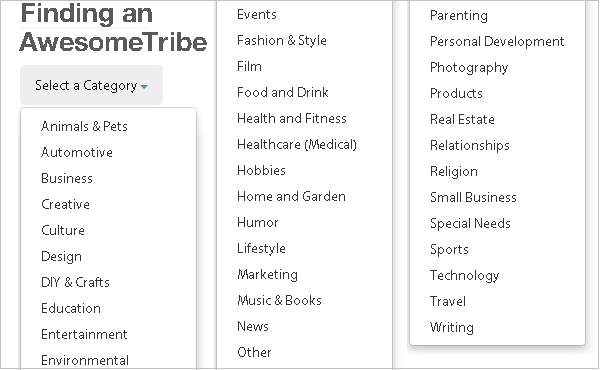Select Events from the list
This screenshot has height=370, width=600.
257,15
